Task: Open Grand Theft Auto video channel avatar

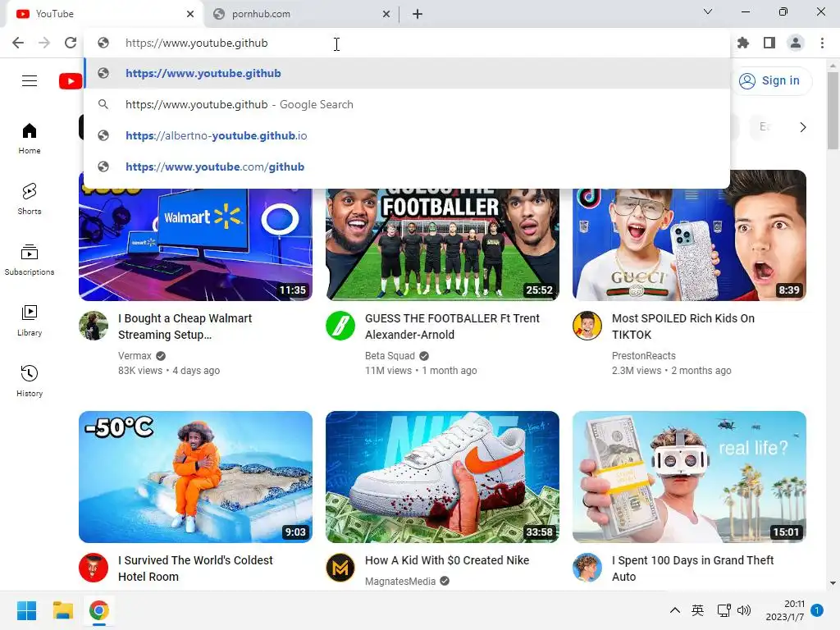Action: [x=587, y=568]
